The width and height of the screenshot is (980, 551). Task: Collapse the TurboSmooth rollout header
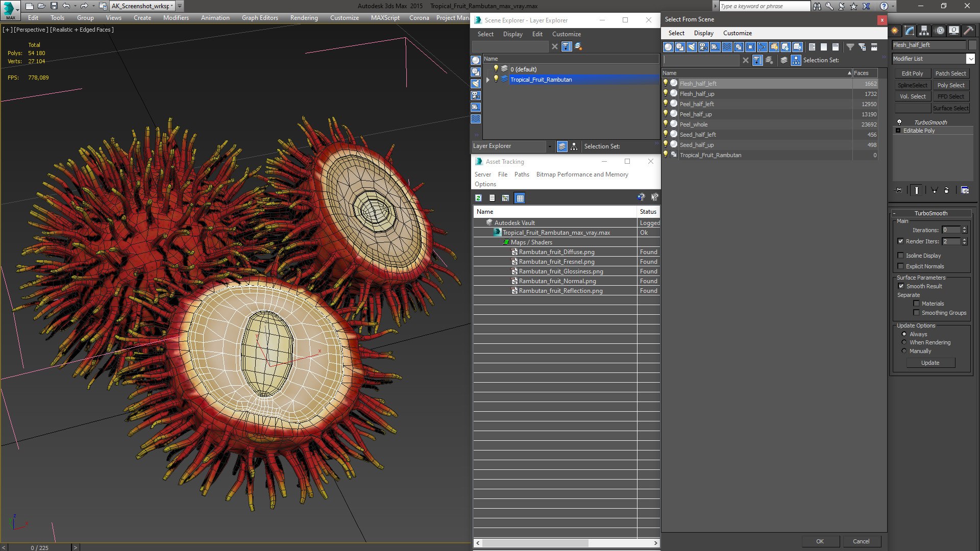tap(930, 213)
